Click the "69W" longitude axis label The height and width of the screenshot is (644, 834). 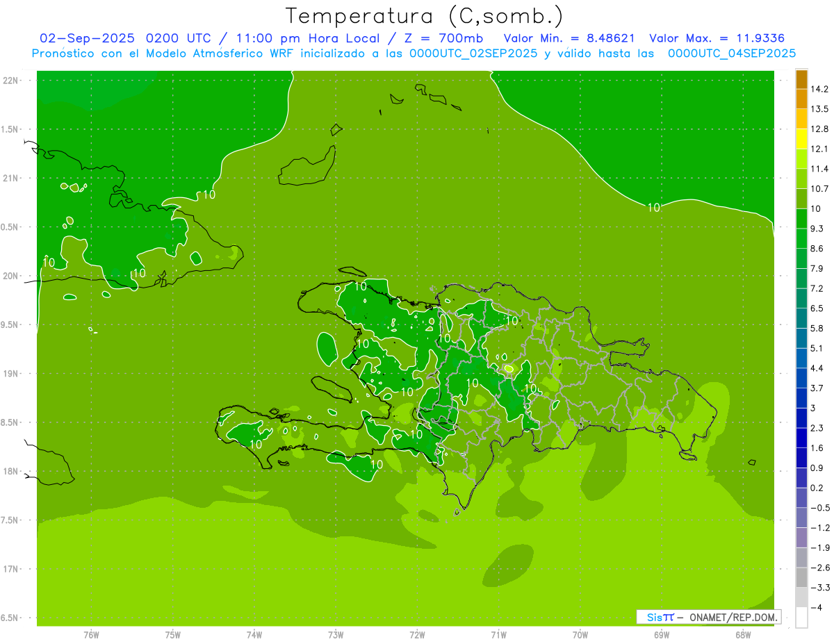662,634
